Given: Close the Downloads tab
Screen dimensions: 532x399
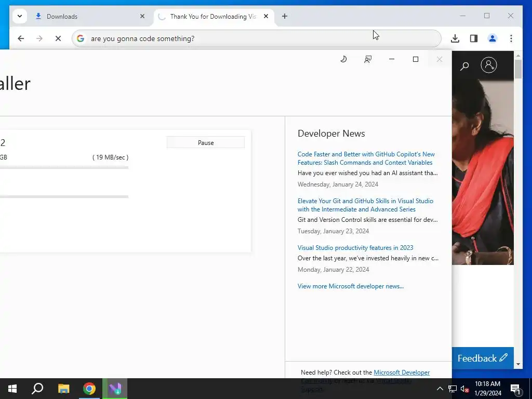Looking at the screenshot, I should pos(142,16).
